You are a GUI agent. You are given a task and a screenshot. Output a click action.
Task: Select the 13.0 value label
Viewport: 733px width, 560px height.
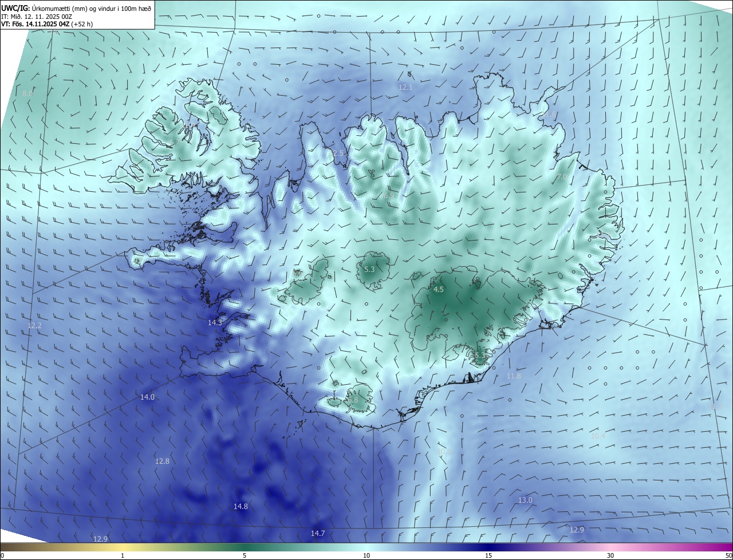525,500
